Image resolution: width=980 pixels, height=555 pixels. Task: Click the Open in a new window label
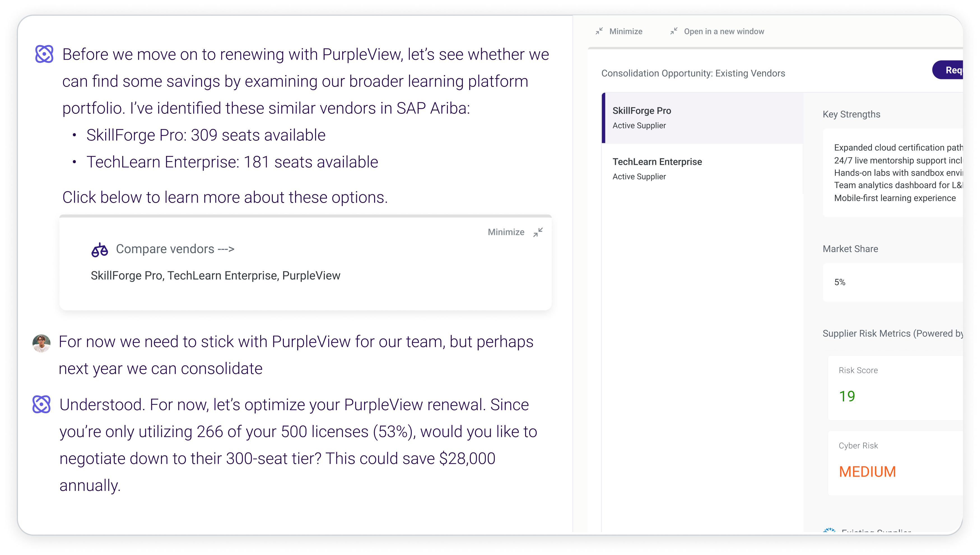724,31
